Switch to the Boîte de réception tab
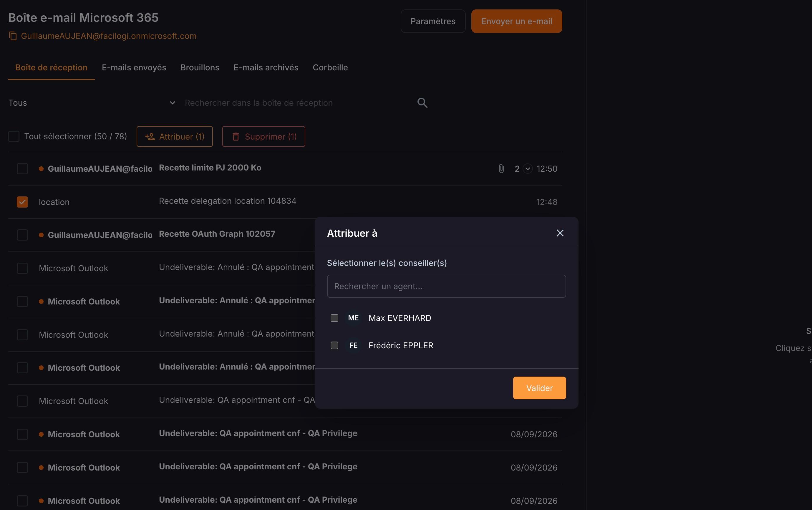Screen dimensions: 812x510 click(x=51, y=67)
